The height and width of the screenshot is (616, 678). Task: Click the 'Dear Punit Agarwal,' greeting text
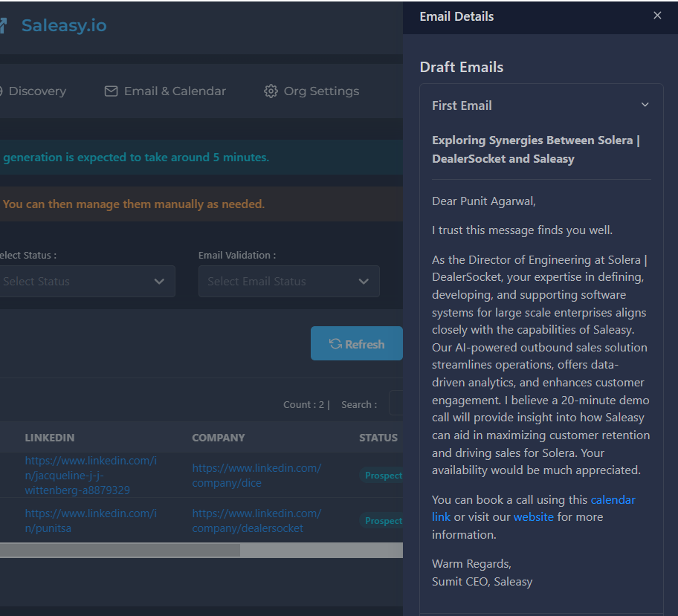pyautogui.click(x=484, y=201)
